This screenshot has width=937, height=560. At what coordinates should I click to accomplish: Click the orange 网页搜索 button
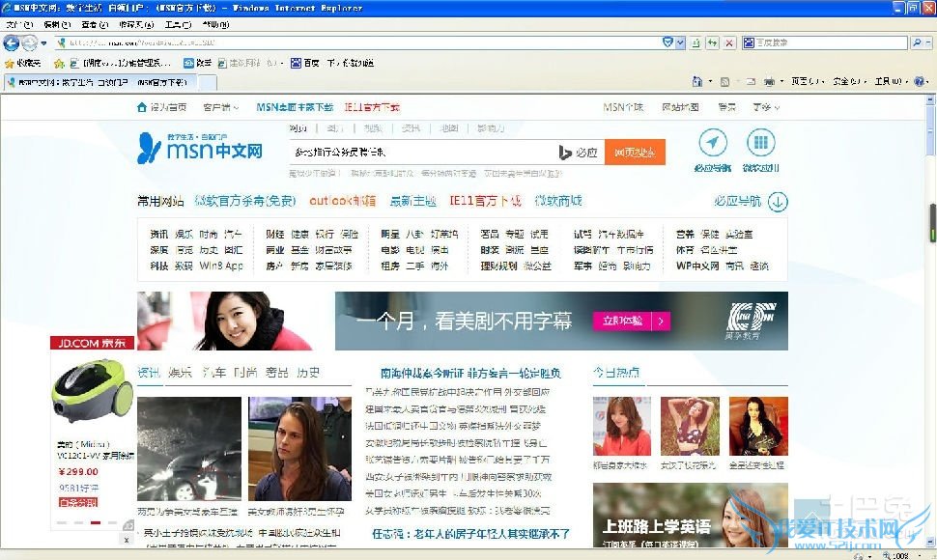tap(635, 153)
